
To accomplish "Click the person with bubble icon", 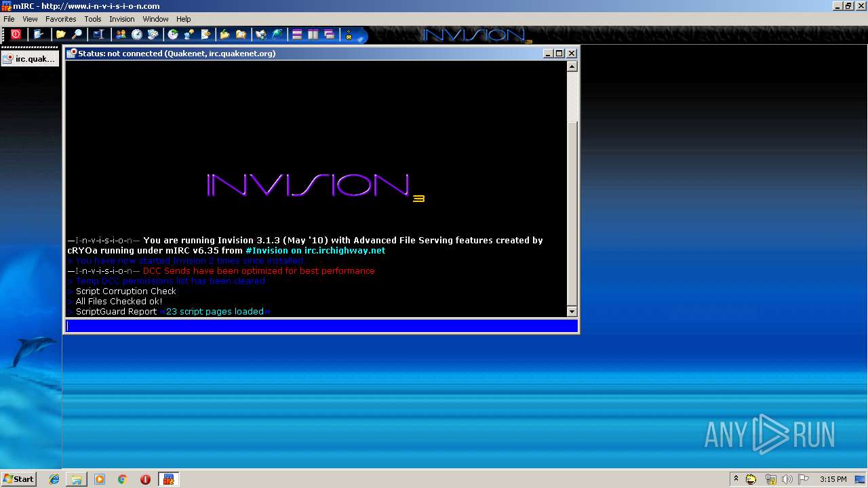I will [189, 35].
